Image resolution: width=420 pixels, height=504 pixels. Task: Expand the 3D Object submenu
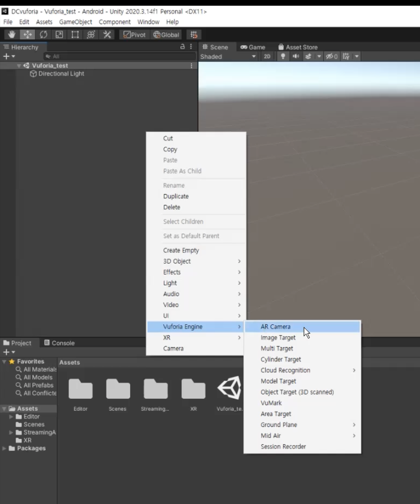[x=196, y=261]
